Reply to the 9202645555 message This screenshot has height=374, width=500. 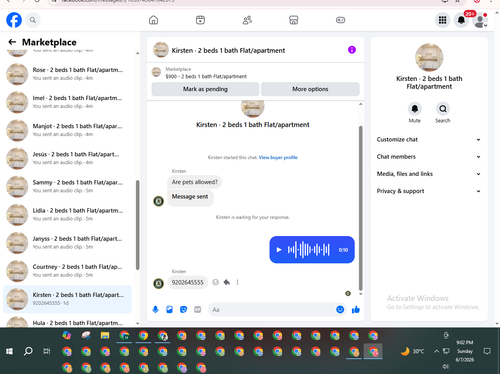(x=227, y=282)
